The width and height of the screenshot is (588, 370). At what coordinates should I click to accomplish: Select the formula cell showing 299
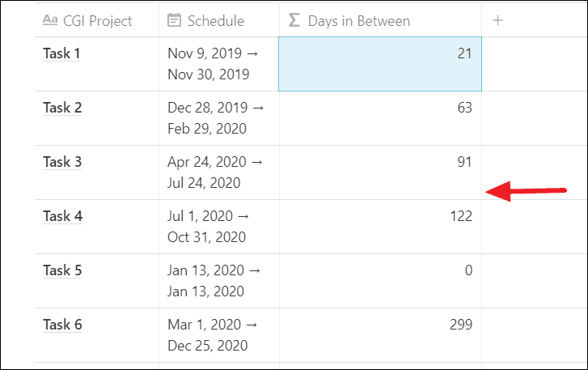point(380,335)
